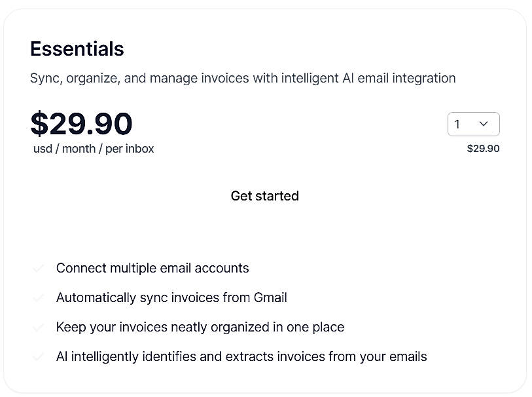Image resolution: width=532 pixels, height=397 pixels.
Task: Click the 'usd / month / per inbox' label
Action: [92, 148]
